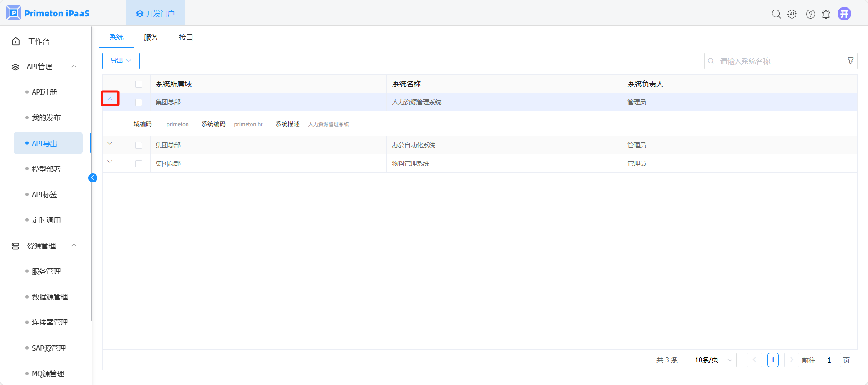Screen dimensions: 868x385
Task: Open the 10条/页 page size dropdown
Action: coord(711,360)
